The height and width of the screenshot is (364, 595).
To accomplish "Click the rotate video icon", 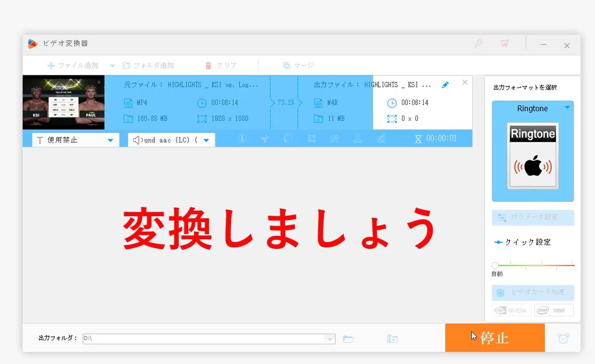I will coord(288,139).
